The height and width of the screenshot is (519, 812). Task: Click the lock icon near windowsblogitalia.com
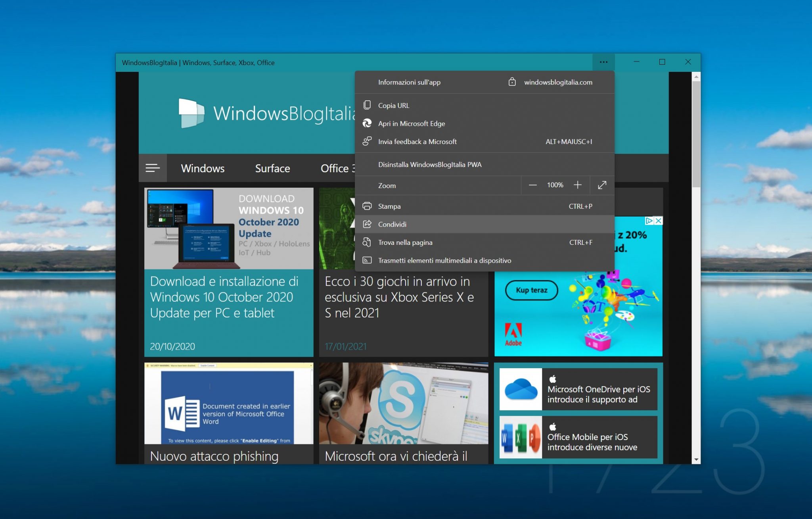[x=512, y=82]
